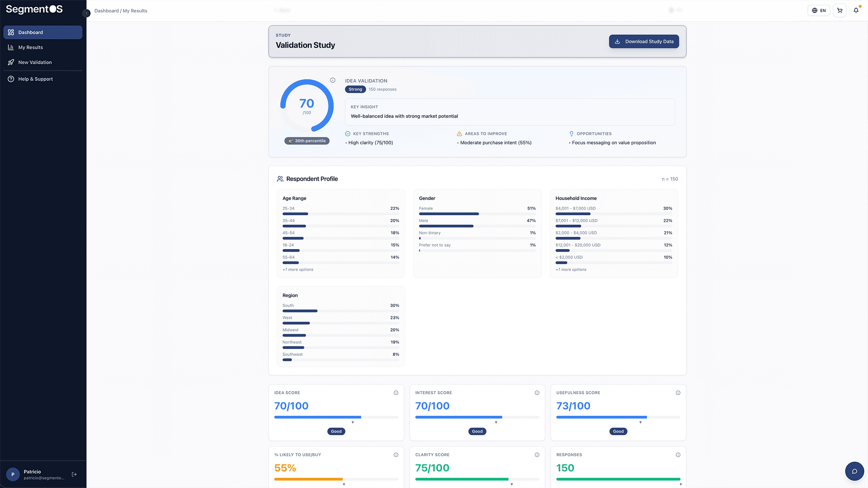Screen dimensions: 868x488
Task: Open the shopping cart icon
Action: pos(840,11)
